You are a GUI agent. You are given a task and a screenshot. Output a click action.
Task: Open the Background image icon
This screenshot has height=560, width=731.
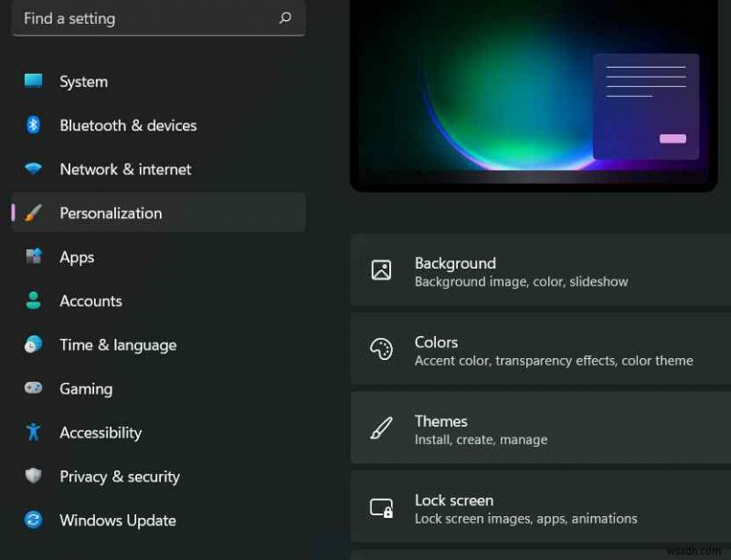(x=382, y=270)
